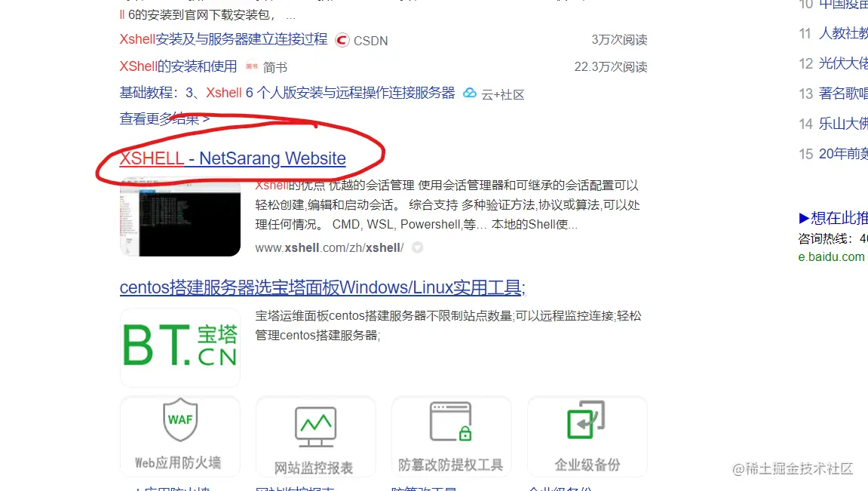Viewport: 868px width, 491px height.
Task: Open hot search item number 13
Action: 833,93
